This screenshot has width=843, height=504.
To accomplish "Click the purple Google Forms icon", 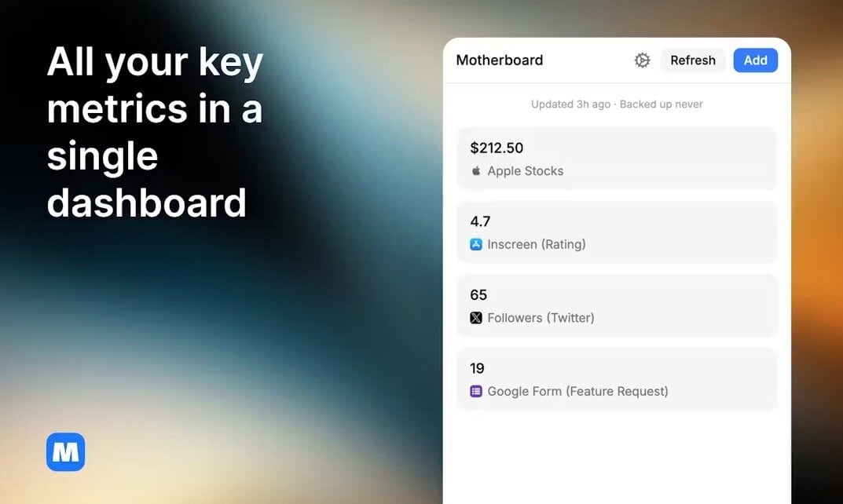I will pos(476,391).
